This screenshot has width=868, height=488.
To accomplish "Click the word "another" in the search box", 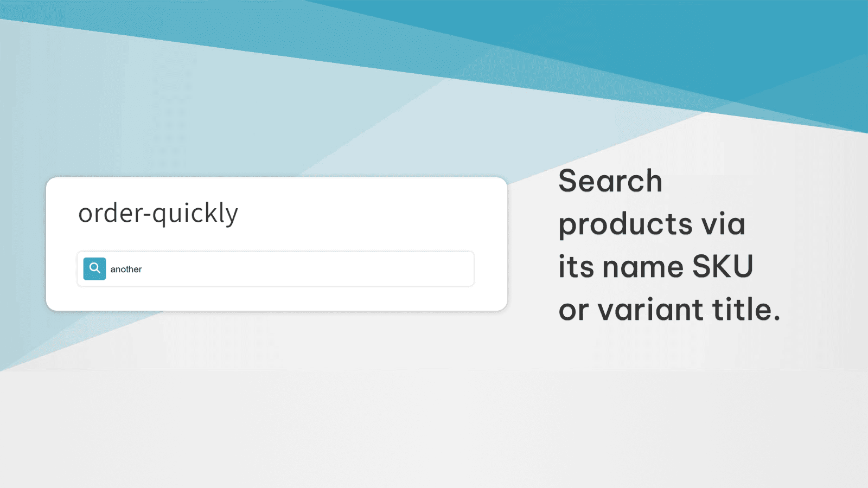I will click(126, 269).
